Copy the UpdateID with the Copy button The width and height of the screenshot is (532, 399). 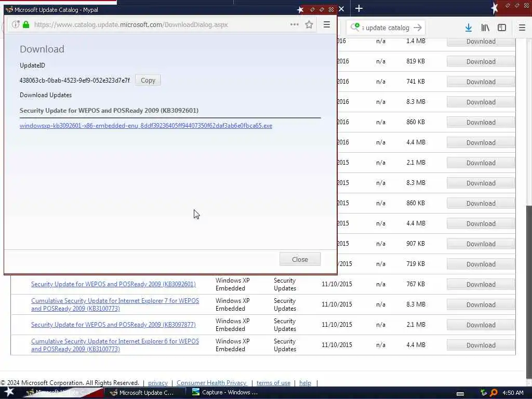click(148, 81)
